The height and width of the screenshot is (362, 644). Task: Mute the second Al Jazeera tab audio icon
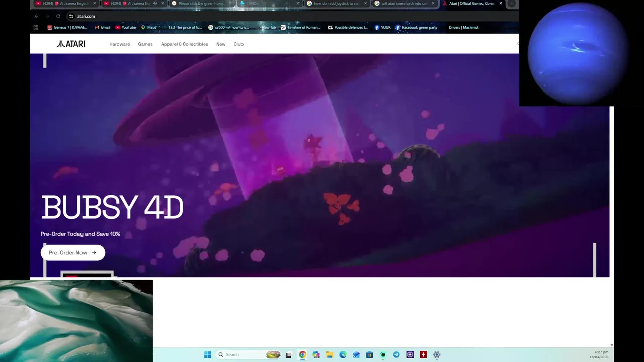[x=155, y=4]
